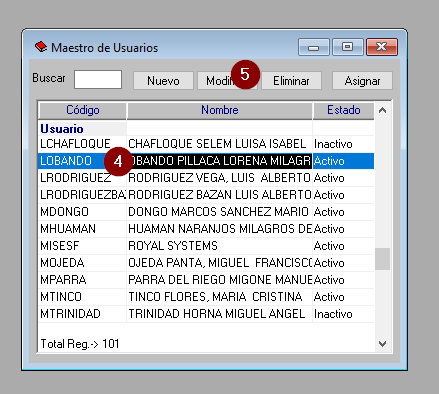This screenshot has height=394, width=439.
Task: Click the red book icon in title bar
Action: [41, 47]
